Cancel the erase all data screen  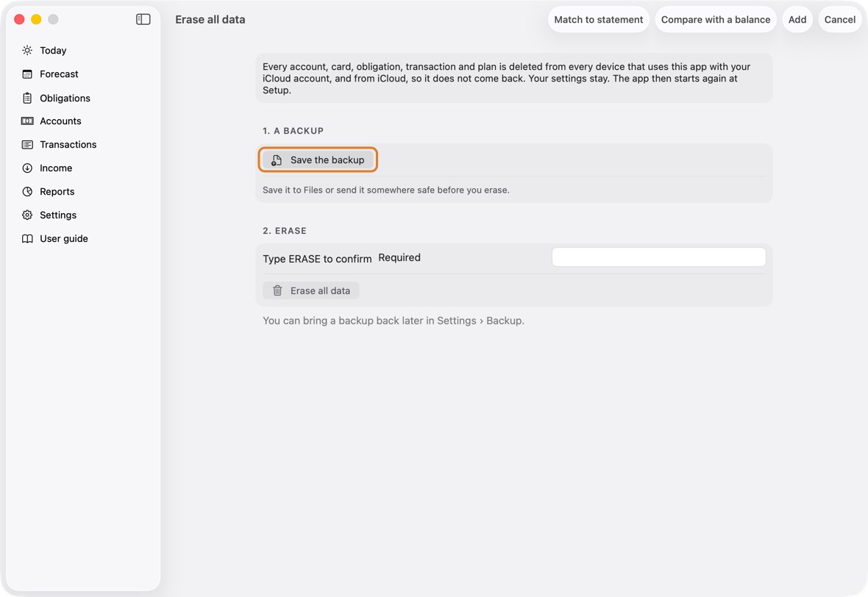point(840,19)
